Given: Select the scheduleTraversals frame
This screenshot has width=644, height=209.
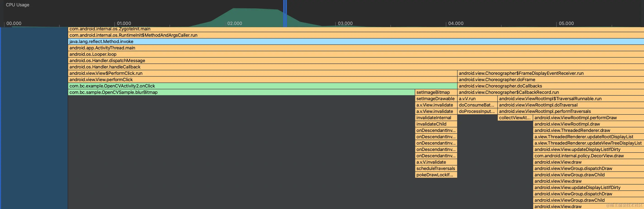Looking at the screenshot, I should click(x=436, y=169).
